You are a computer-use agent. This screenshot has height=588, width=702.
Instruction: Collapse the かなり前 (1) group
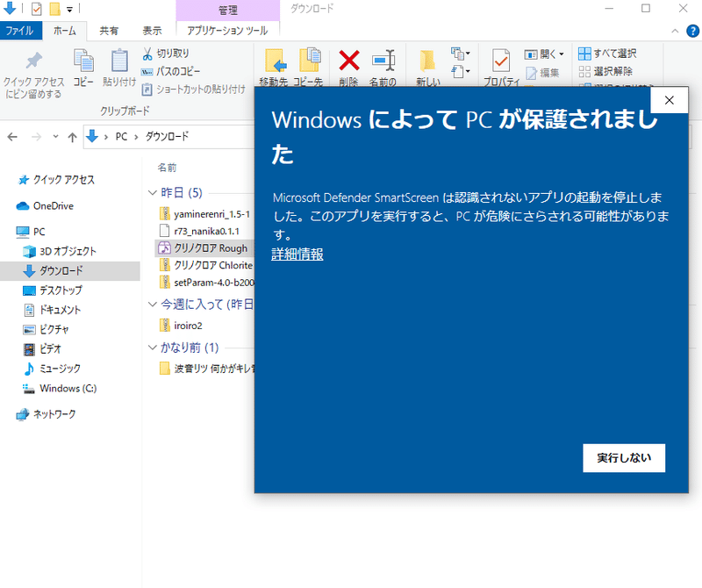(152, 348)
